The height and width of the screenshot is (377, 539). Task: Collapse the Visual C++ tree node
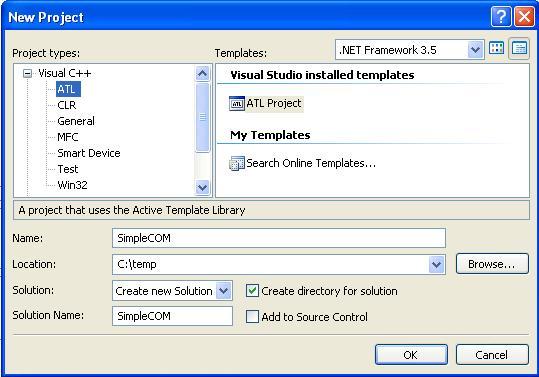coord(27,74)
